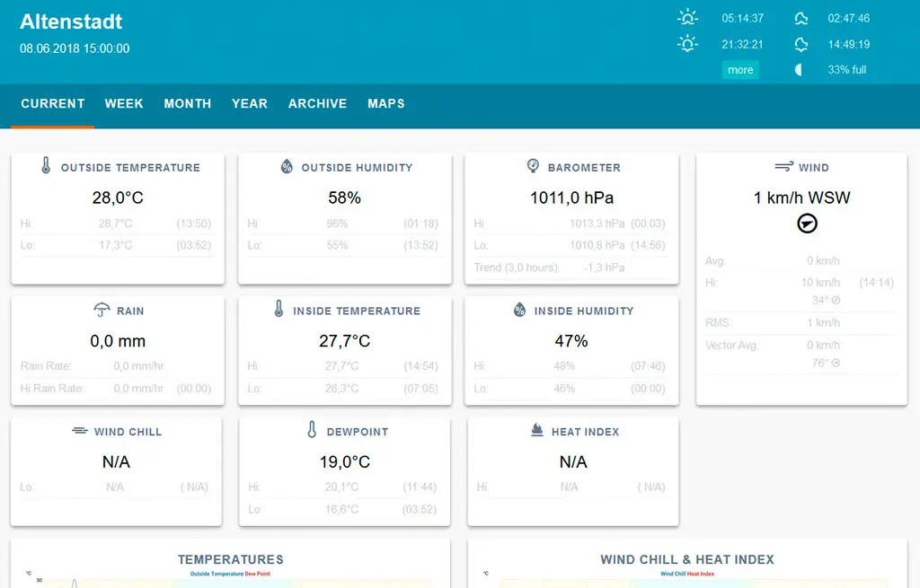The image size is (920, 588).
Task: Click the Outside Temperature legend label in chart
Action: tap(217, 574)
